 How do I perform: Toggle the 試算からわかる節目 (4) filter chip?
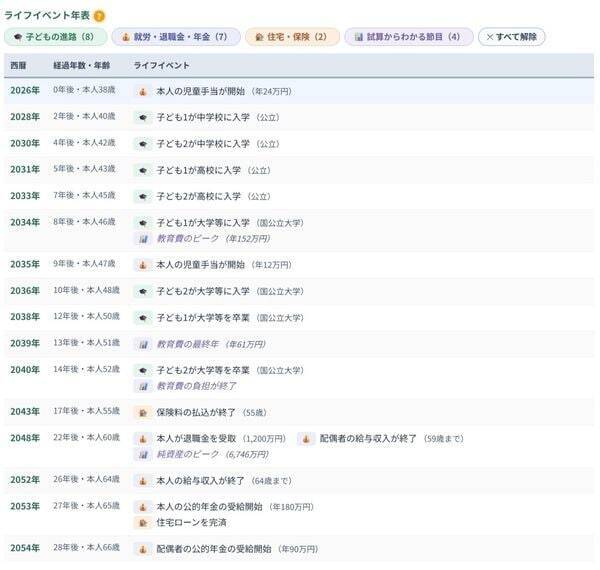tap(409, 37)
